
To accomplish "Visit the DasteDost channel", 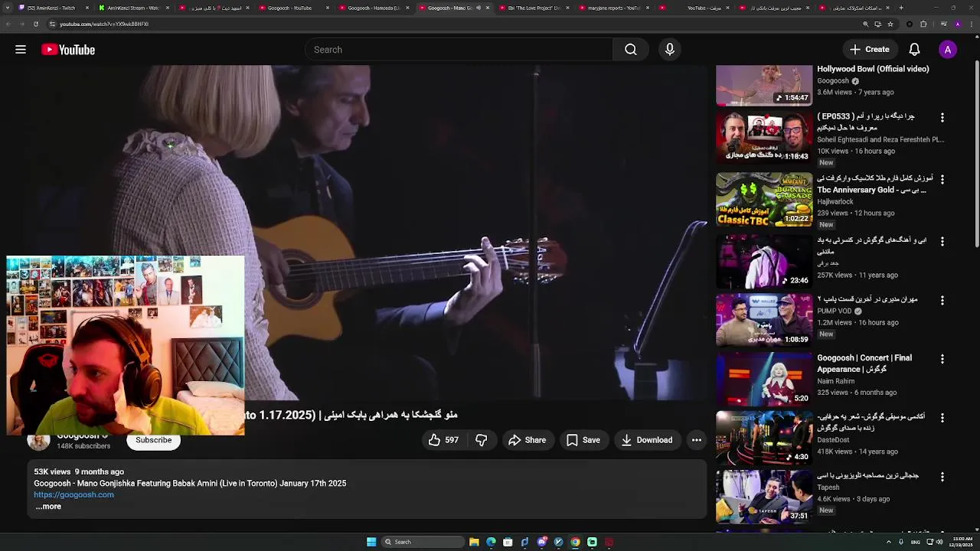I will (833, 440).
